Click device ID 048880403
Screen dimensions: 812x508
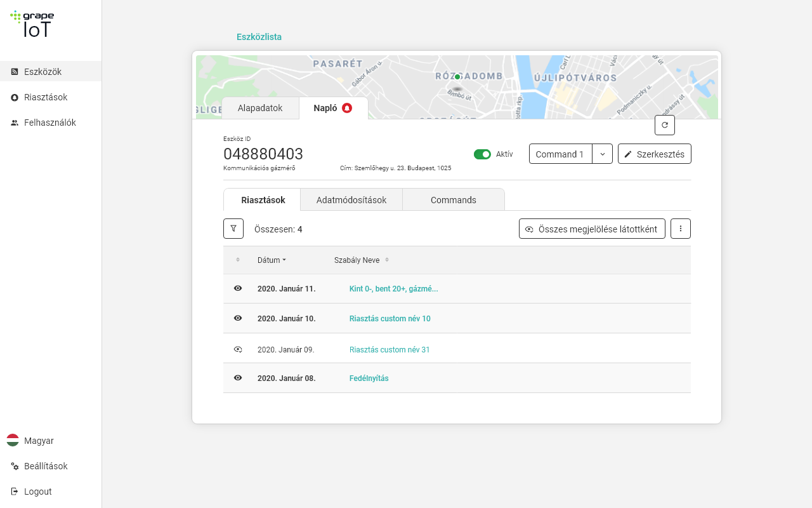pos(263,154)
